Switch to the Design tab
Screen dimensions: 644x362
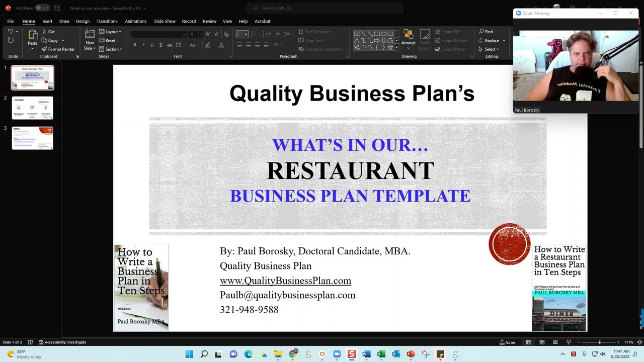(x=83, y=21)
